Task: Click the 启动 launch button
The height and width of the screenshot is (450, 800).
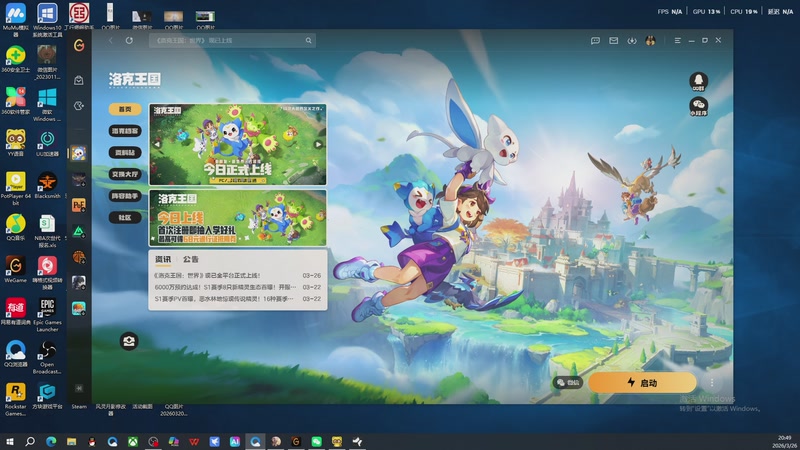Action: (642, 383)
